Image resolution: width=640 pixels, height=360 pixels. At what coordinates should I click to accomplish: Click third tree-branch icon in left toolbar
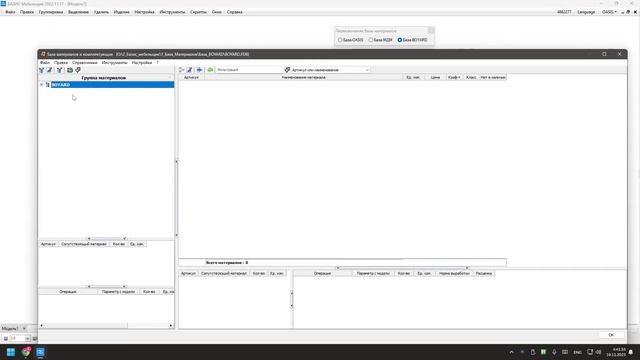tap(60, 70)
